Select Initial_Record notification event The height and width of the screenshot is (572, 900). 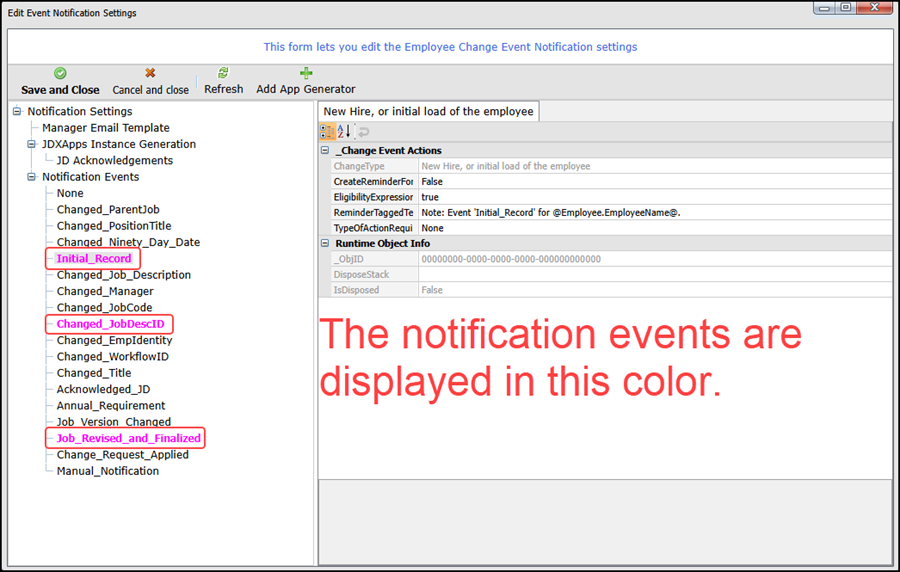[x=93, y=259]
